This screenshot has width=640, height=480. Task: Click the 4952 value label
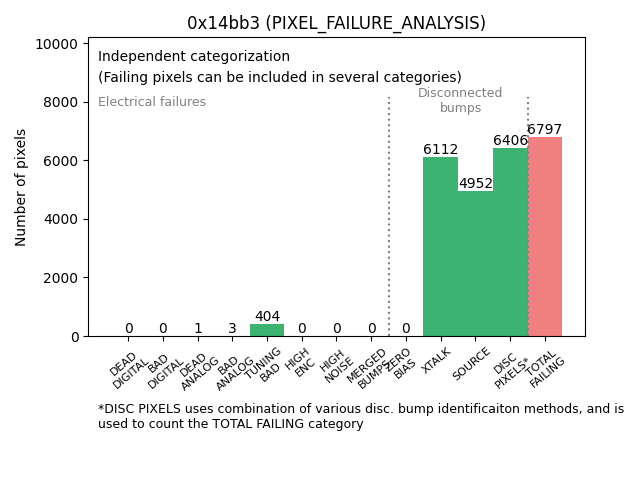click(475, 184)
